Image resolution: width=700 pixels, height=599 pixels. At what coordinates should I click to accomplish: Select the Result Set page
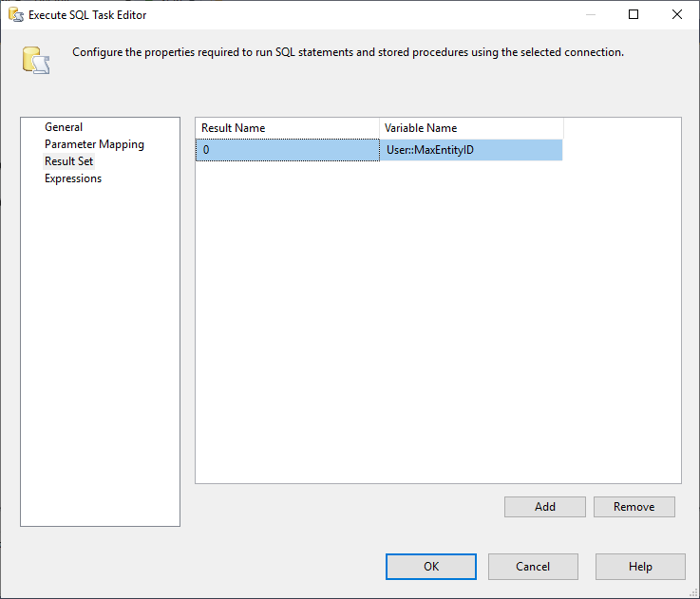pyautogui.click(x=68, y=161)
